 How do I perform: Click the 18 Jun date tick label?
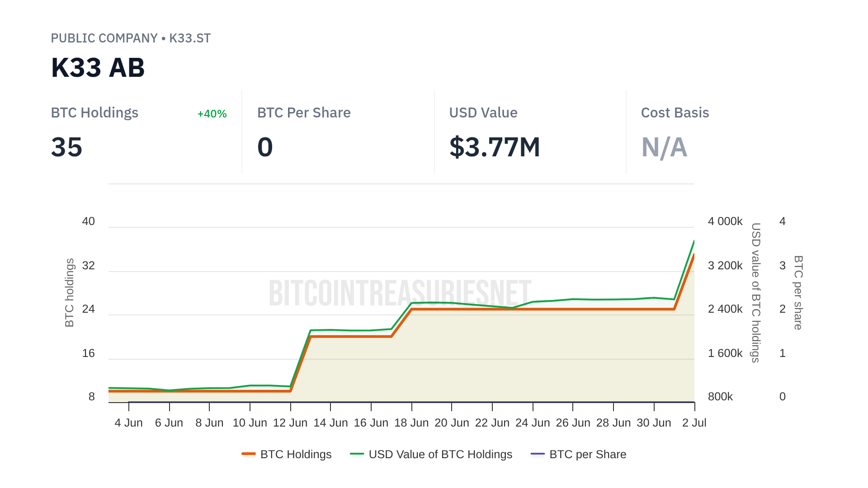pos(411,423)
